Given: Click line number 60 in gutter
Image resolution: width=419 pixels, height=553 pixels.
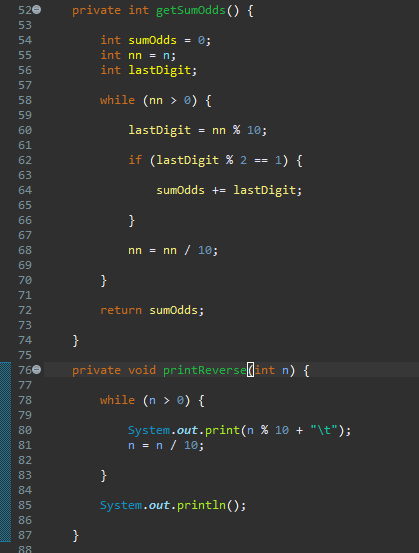Looking at the screenshot, I should (x=25, y=130).
